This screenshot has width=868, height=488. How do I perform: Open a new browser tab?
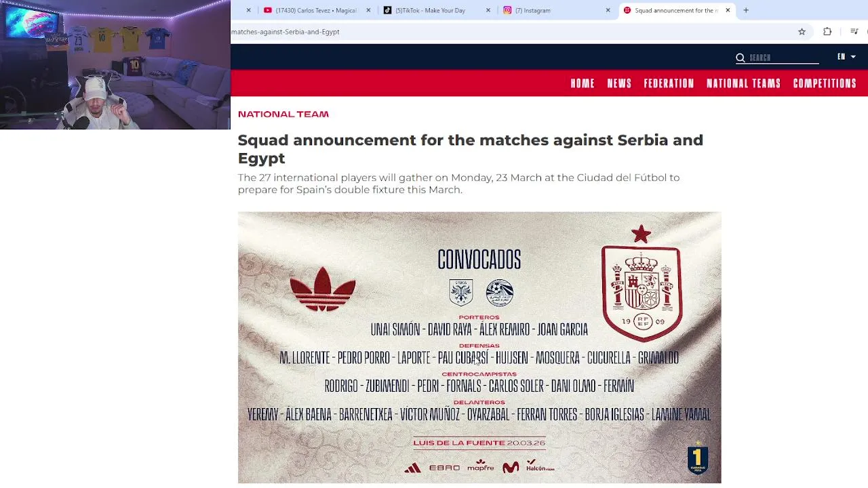tap(746, 10)
